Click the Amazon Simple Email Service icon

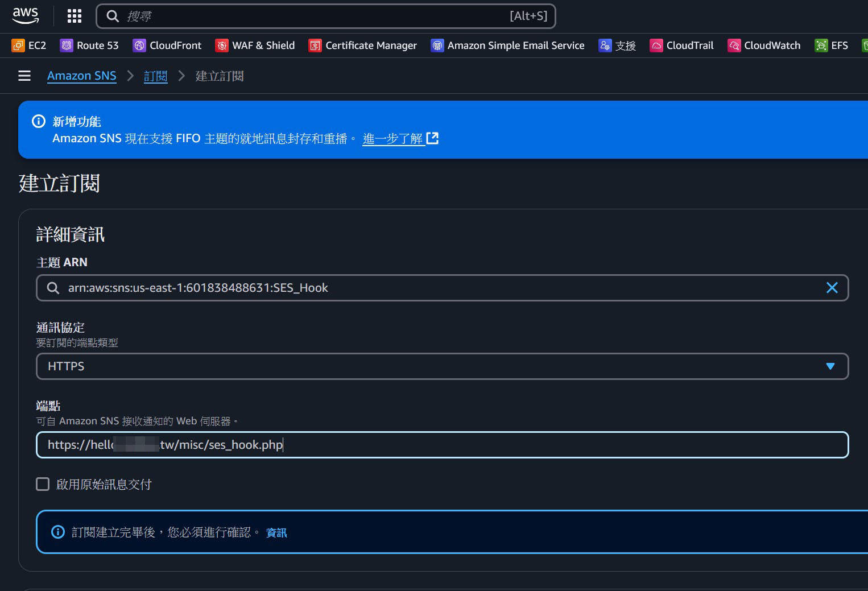click(x=437, y=46)
